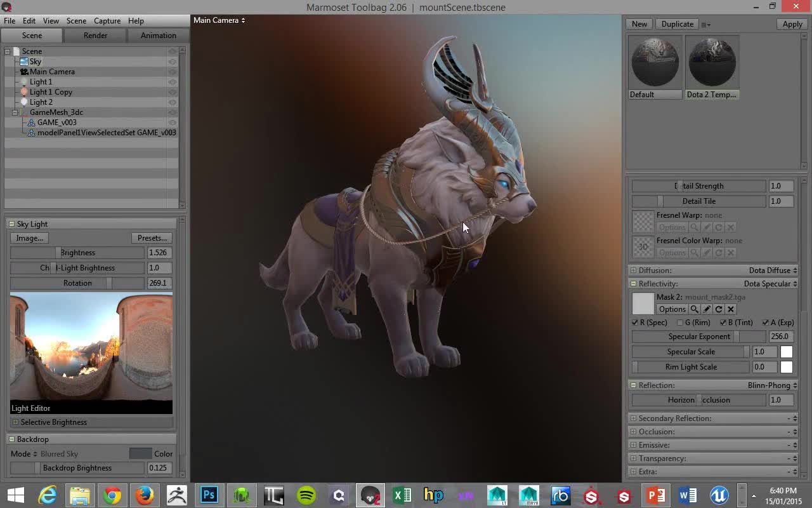Toggle visibility of Light 2
812x508 pixels.
172,102
